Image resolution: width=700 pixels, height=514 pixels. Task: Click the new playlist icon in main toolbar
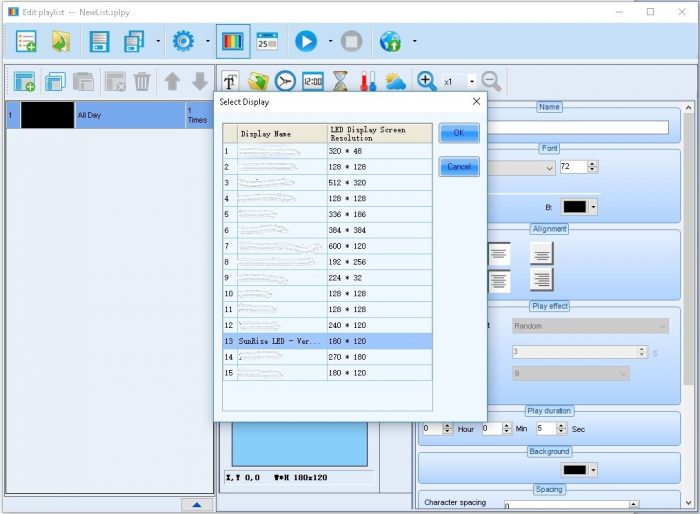click(26, 41)
